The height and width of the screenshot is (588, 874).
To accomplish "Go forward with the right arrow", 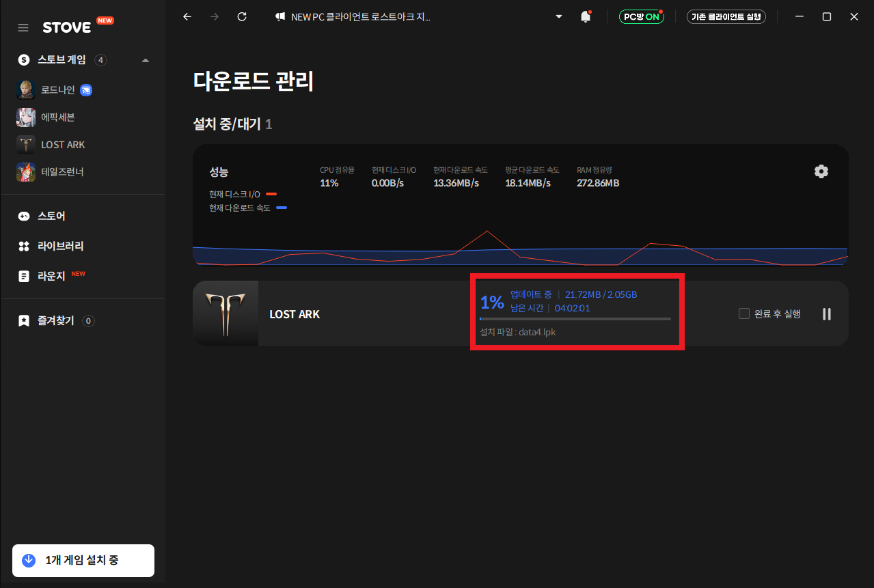I will click(215, 16).
